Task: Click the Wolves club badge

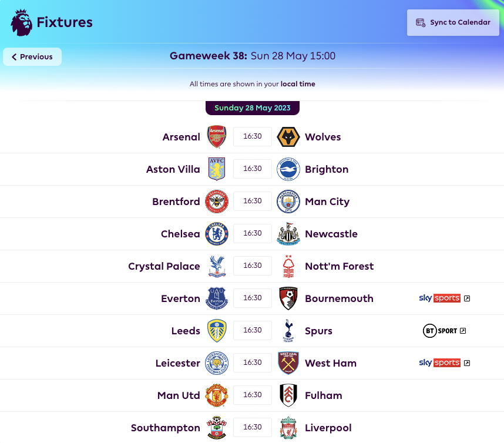Action: point(288,137)
